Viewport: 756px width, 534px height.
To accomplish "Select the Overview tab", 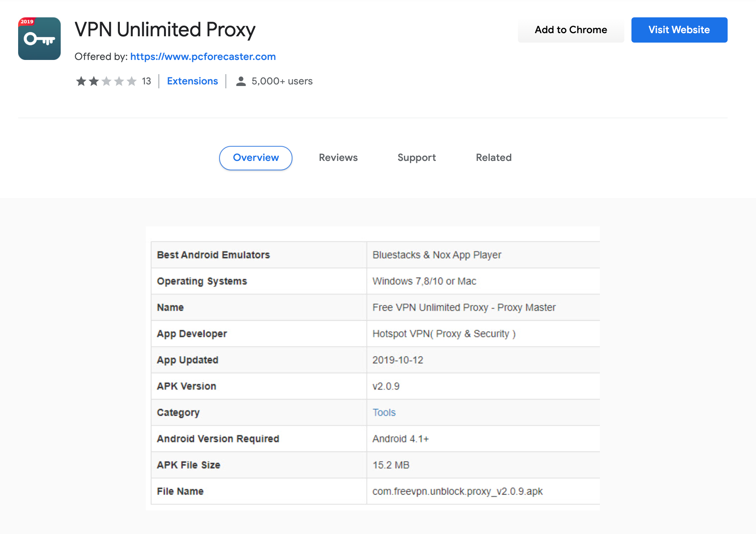I will click(x=256, y=158).
